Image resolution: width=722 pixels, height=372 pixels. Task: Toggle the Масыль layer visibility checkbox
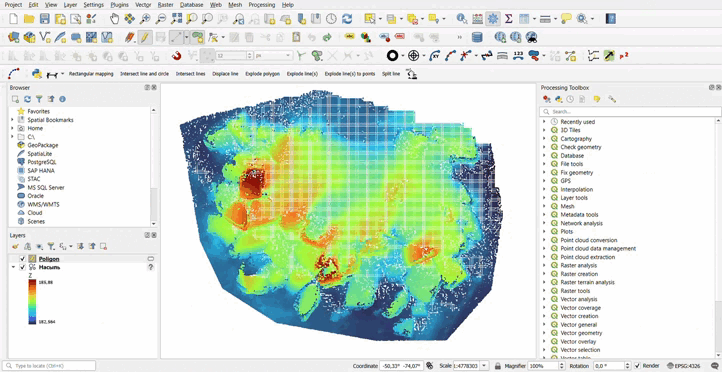[x=23, y=267]
